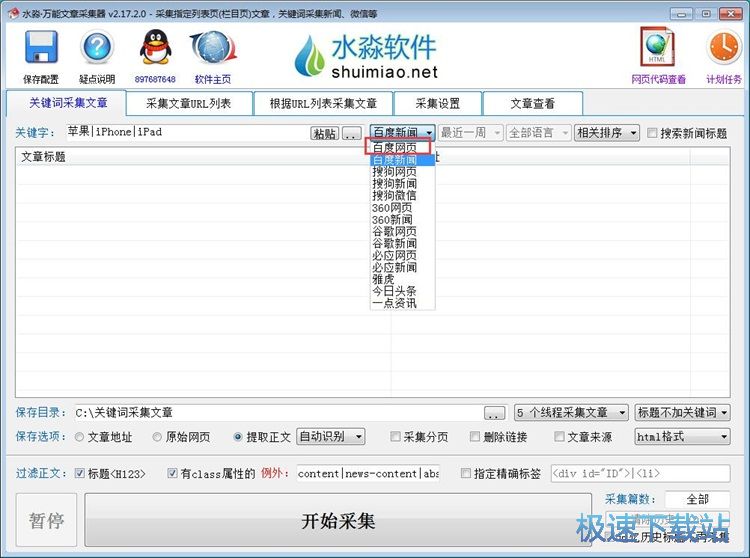This screenshot has width=750, height=558.
Task: Select 搜狗网页 from the list
Action: point(403,172)
